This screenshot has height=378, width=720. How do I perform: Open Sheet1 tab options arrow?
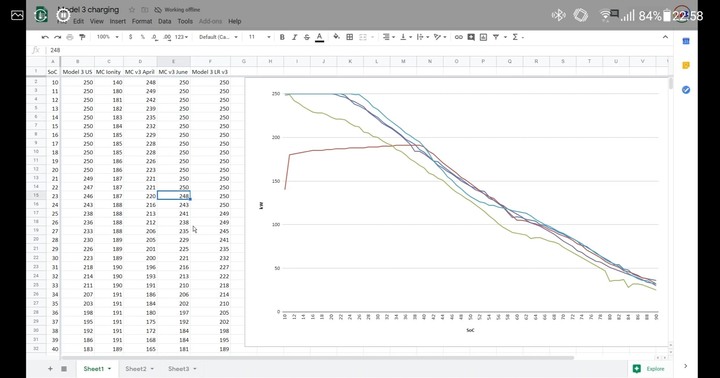(x=109, y=369)
